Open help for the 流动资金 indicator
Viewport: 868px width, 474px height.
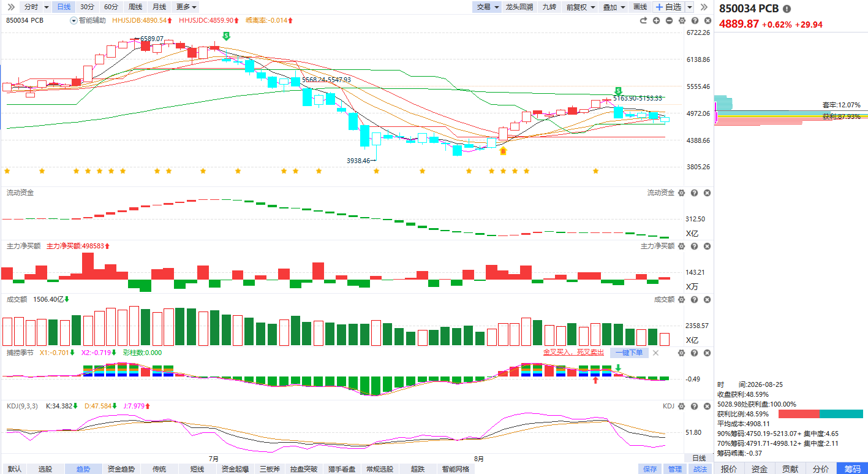tap(694, 193)
